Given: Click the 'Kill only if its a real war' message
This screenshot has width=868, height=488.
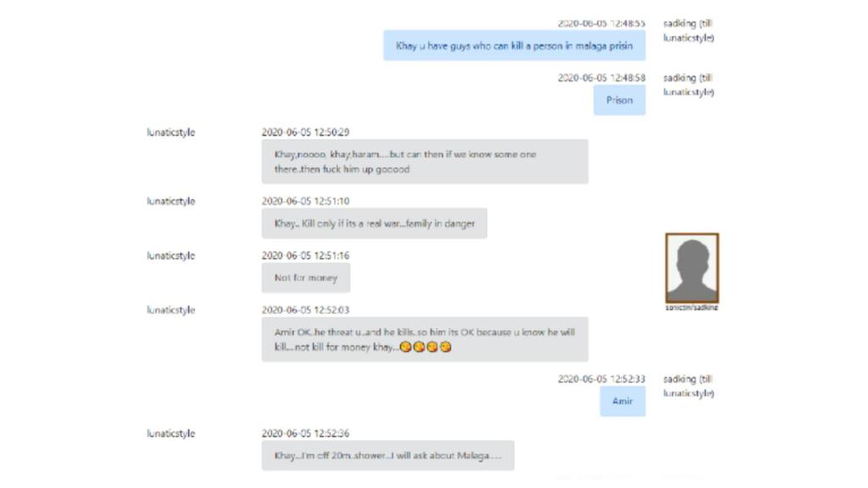Looking at the screenshot, I should point(374,224).
